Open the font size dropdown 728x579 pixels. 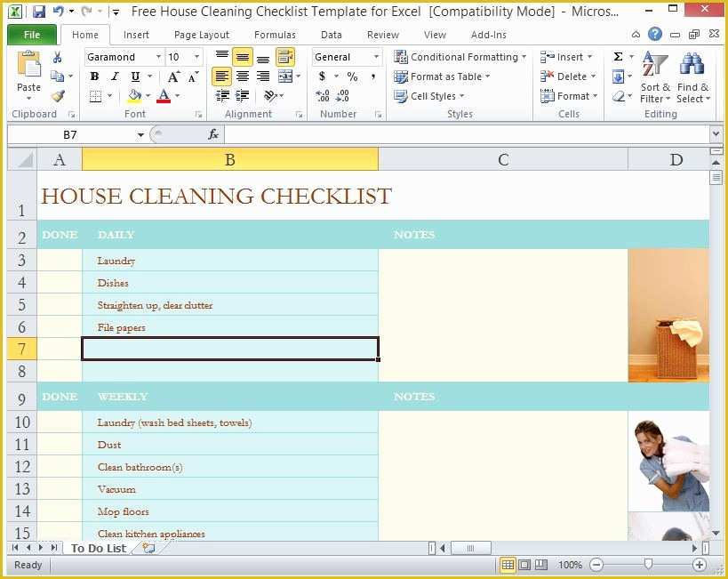click(x=196, y=56)
